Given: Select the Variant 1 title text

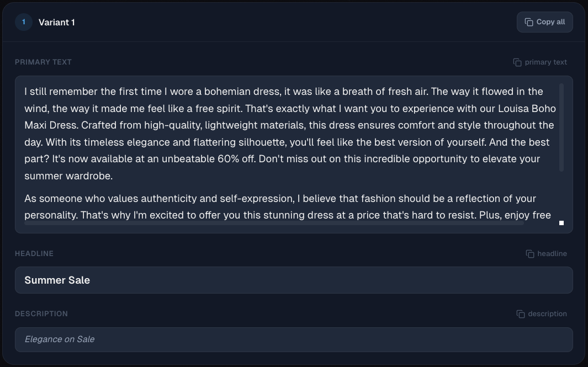Looking at the screenshot, I should 57,22.
